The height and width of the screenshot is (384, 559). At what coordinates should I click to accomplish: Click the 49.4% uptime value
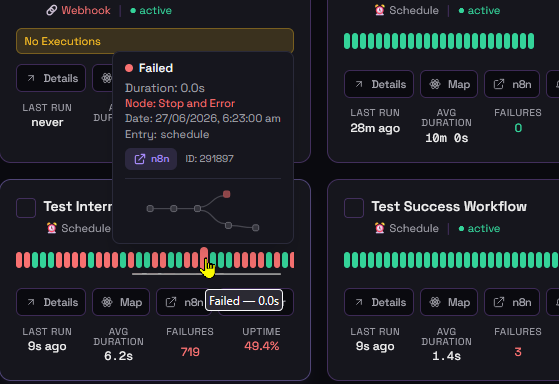coord(261,346)
